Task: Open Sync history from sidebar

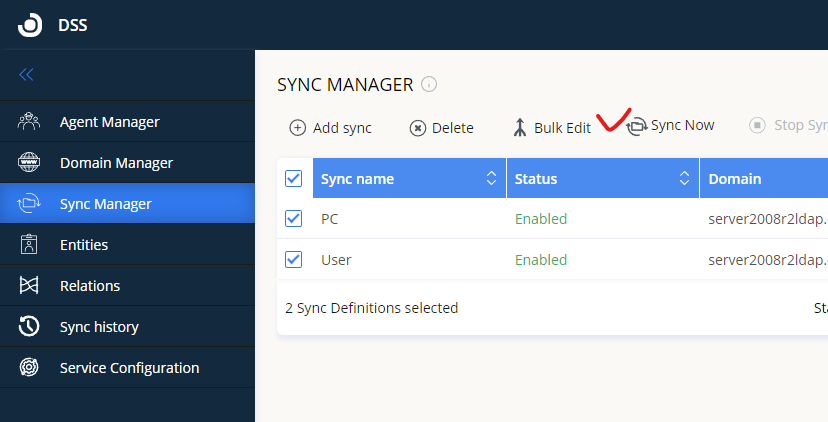Action: pyautogui.click(x=98, y=327)
